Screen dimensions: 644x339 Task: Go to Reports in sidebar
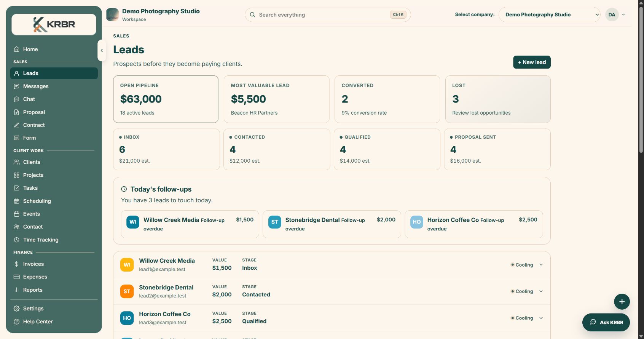click(54, 290)
